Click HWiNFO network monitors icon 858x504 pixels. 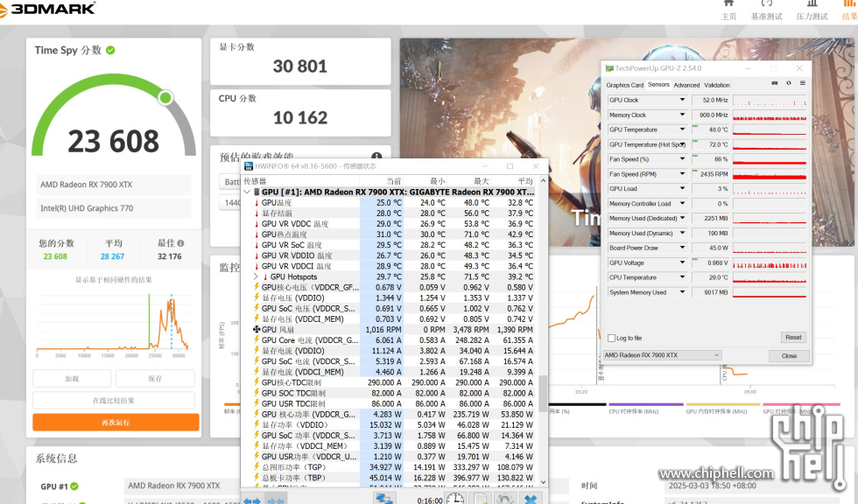[x=384, y=499]
